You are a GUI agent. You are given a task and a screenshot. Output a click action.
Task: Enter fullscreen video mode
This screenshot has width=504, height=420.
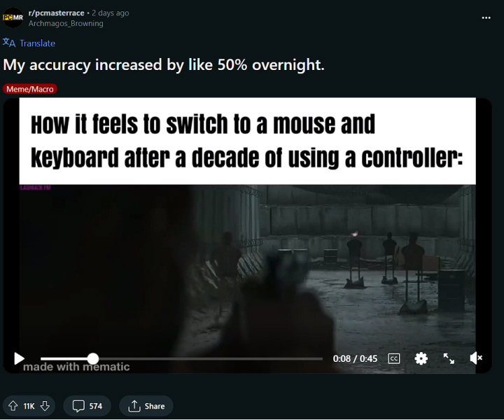pyautogui.click(x=449, y=358)
